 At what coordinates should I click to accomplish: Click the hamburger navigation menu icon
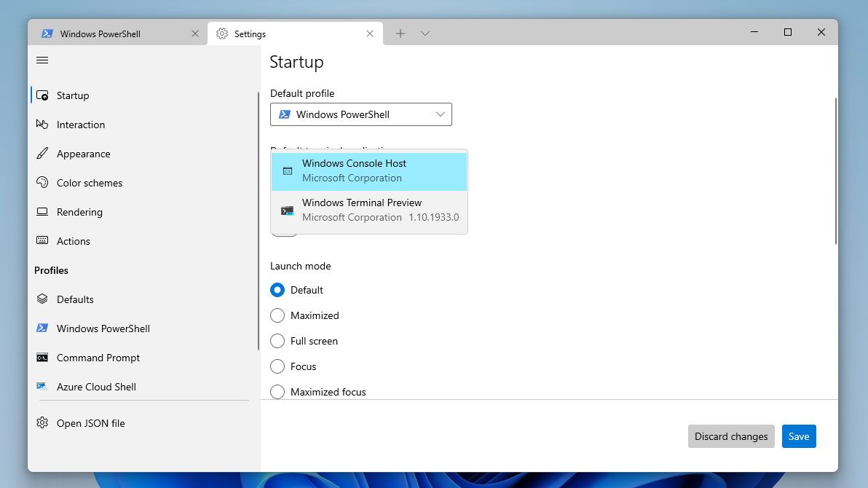click(42, 60)
